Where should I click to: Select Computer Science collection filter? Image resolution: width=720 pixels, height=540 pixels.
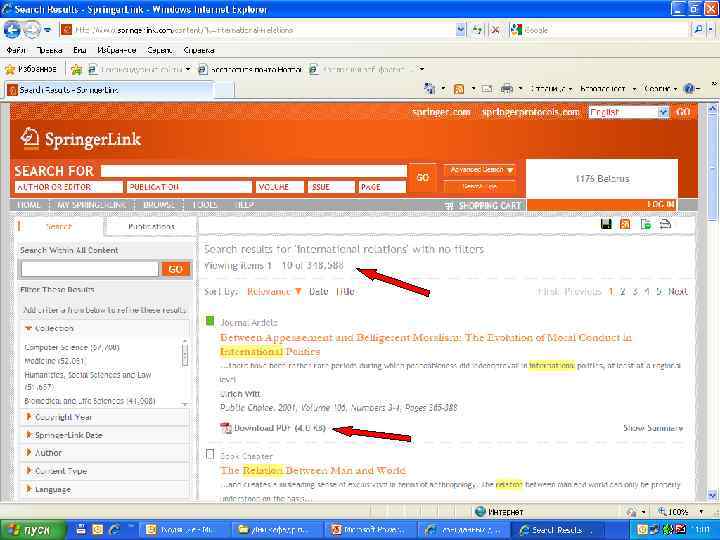click(72, 348)
